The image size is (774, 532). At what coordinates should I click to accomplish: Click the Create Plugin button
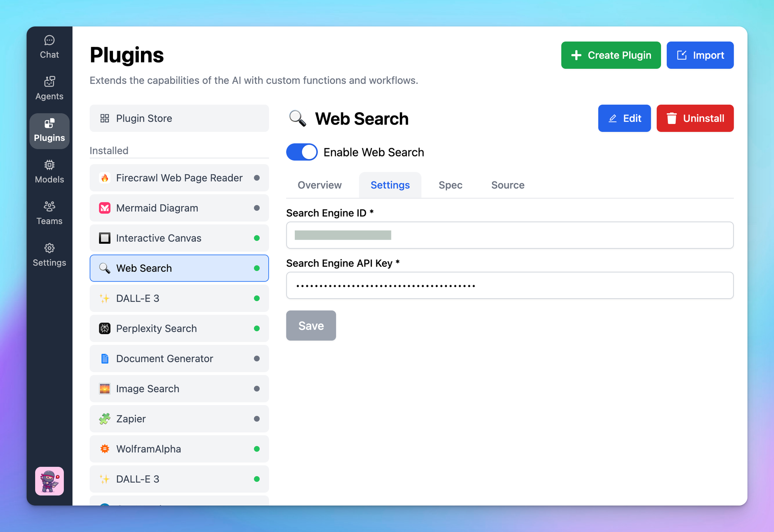tap(611, 55)
